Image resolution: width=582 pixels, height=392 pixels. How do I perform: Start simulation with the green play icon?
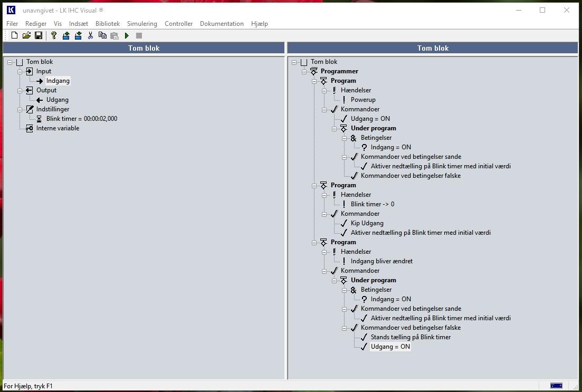tap(127, 35)
